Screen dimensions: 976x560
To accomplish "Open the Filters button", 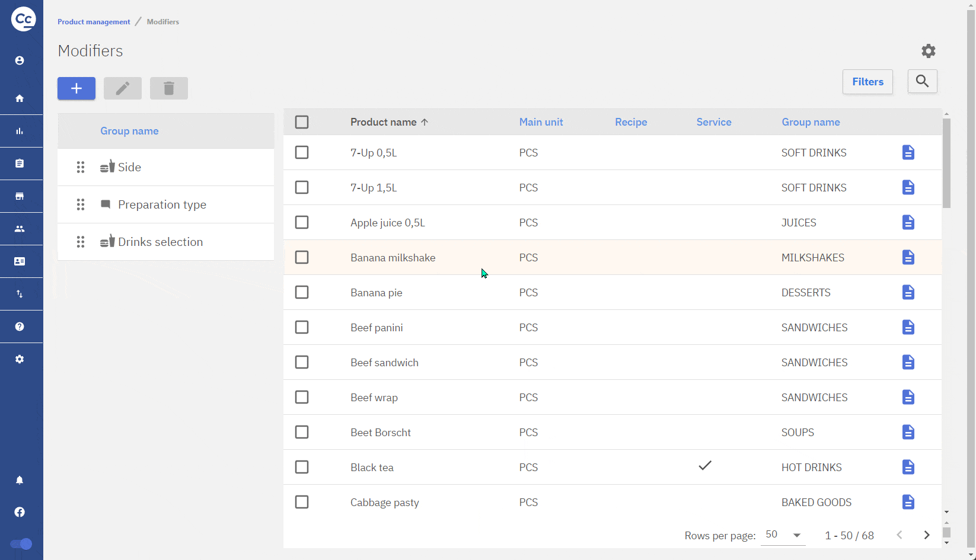I will tap(867, 82).
